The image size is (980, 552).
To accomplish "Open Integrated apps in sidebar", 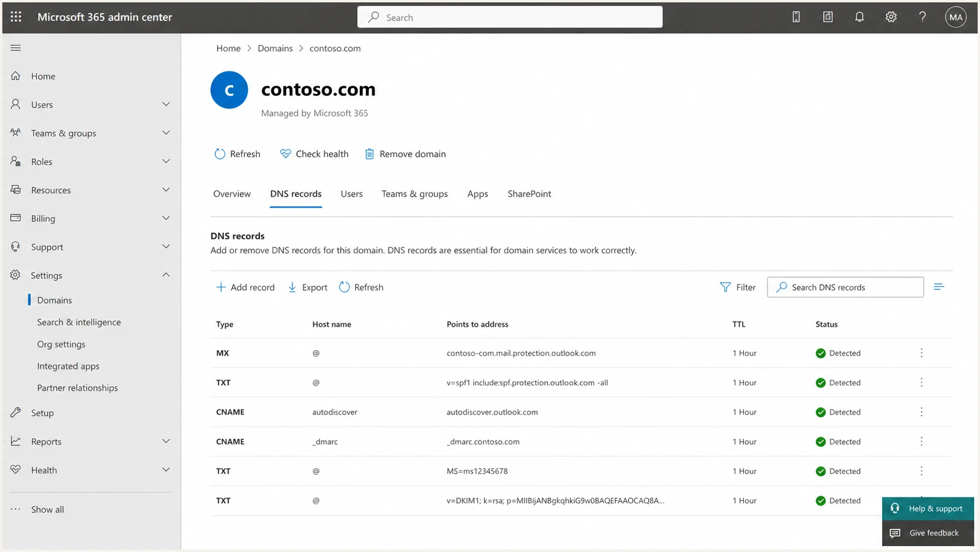I will [69, 366].
